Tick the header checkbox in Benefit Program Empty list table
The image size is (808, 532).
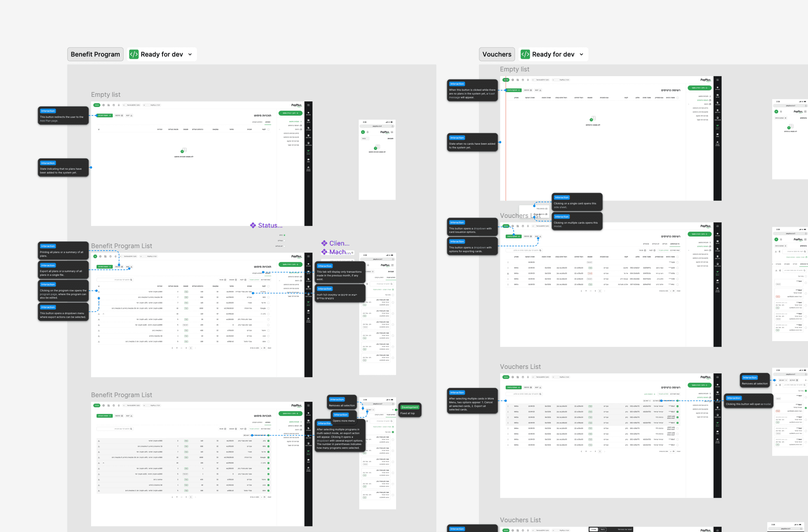point(269,129)
